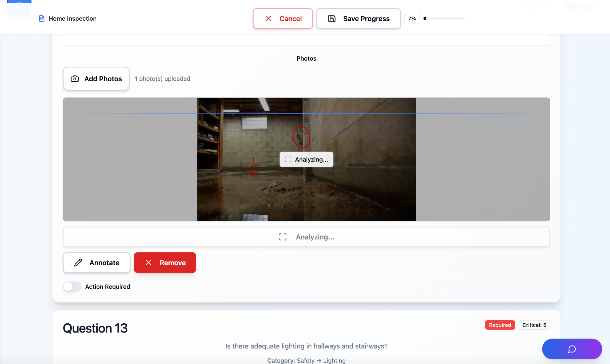Viewport: 610px width, 364px height.
Task: Click the Home Inspection title
Action: (72, 18)
